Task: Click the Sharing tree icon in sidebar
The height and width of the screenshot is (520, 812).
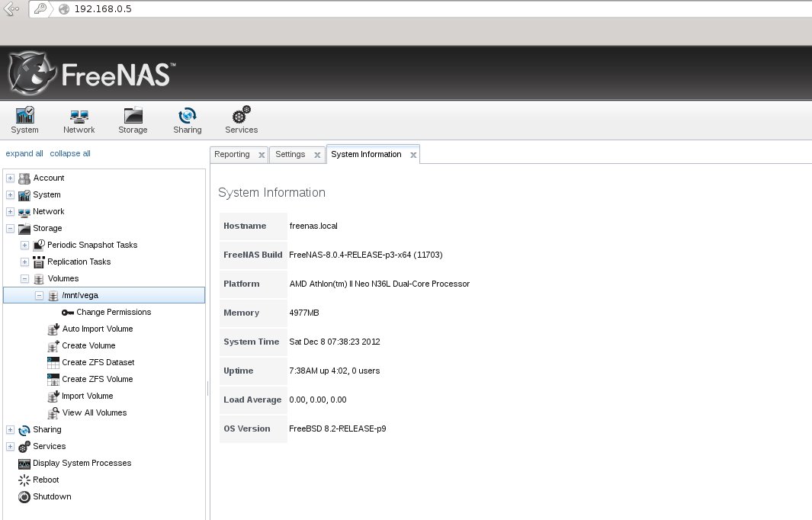Action: coord(24,430)
